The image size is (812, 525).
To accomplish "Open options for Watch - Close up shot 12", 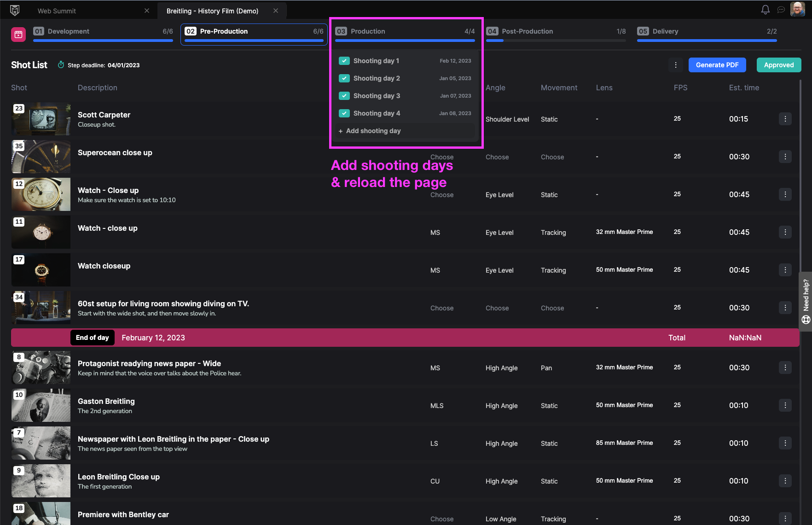I will pos(785,194).
